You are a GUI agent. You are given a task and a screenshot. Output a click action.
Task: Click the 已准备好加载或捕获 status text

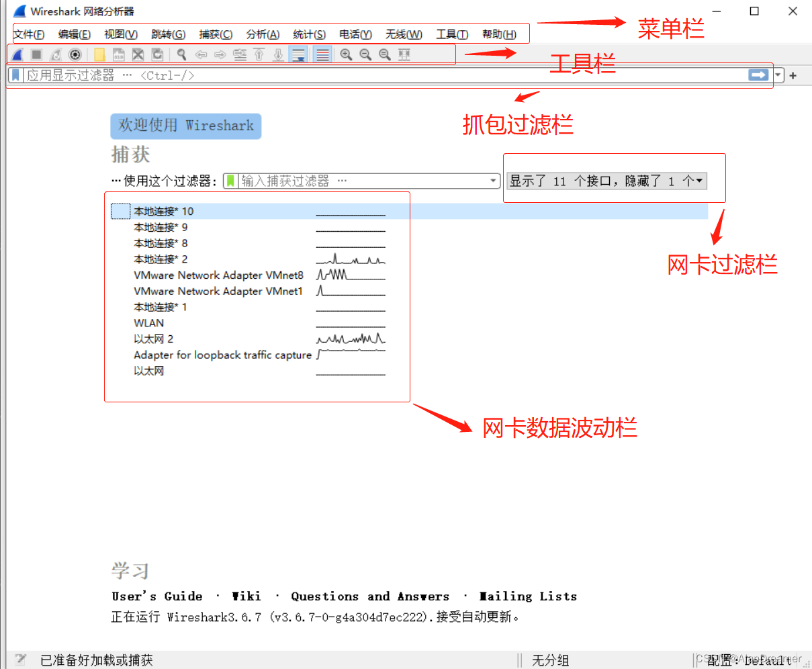click(x=97, y=660)
